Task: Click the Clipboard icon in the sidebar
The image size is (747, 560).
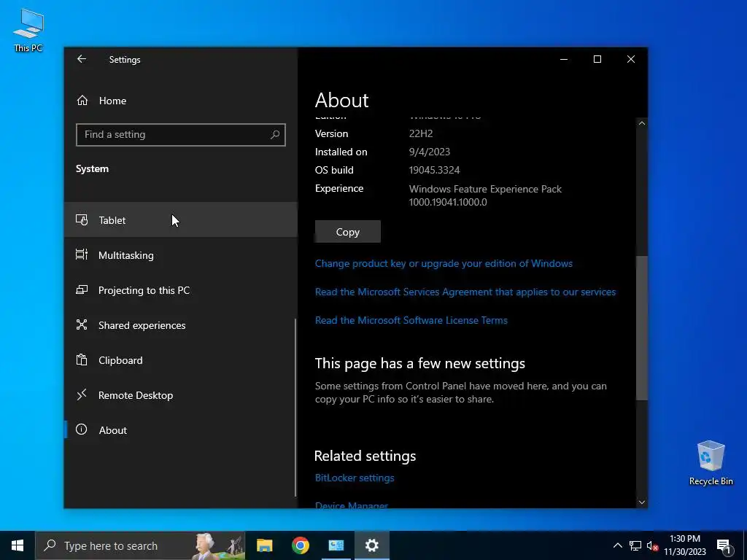Action: coord(82,360)
